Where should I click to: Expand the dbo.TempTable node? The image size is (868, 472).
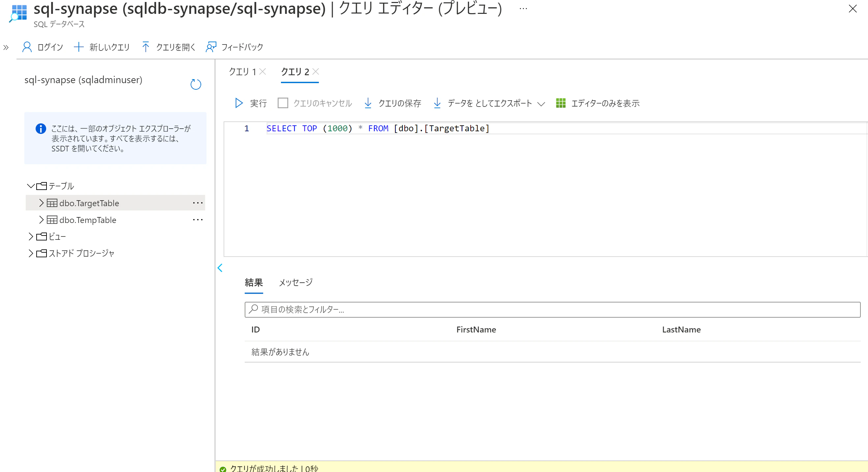pyautogui.click(x=42, y=220)
